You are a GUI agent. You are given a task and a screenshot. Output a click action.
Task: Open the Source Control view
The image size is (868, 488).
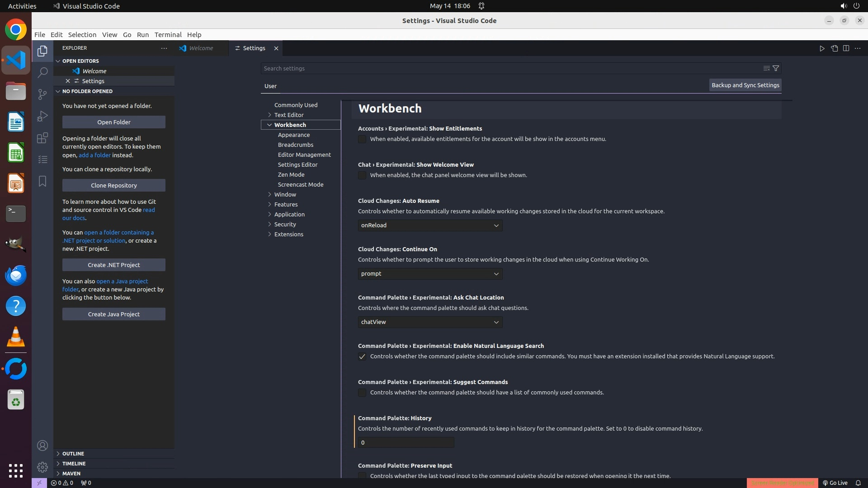coord(42,94)
